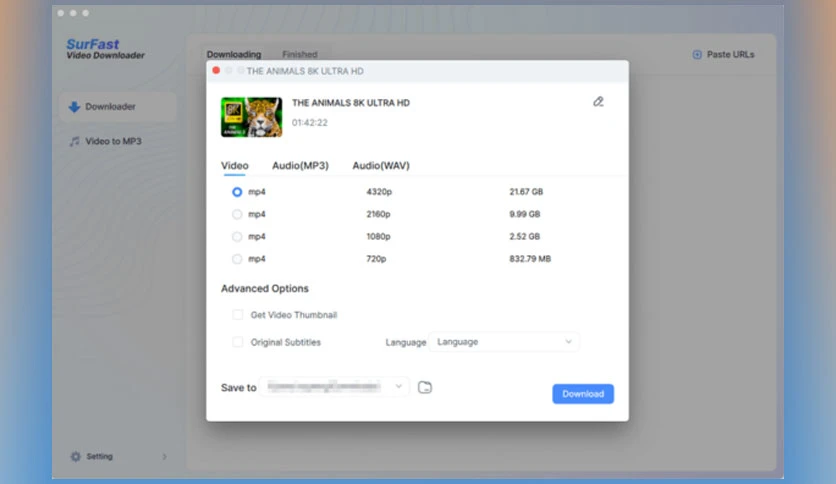Click the Advanced Options heading
Image resolution: width=836 pixels, height=484 pixels.
(x=264, y=288)
